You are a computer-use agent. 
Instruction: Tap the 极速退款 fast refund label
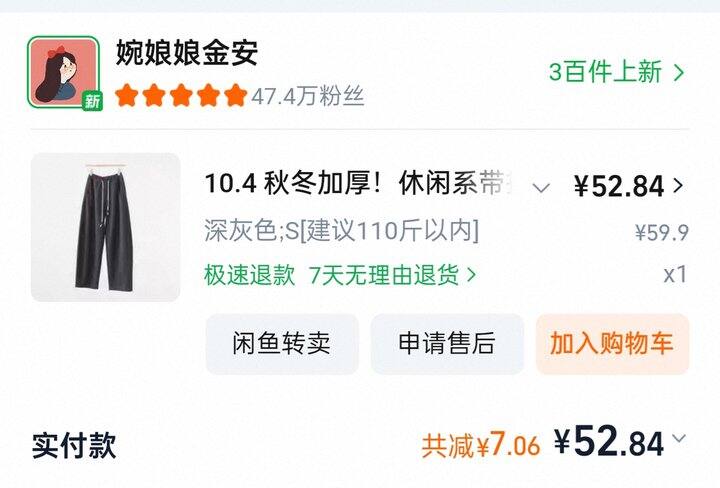249,275
